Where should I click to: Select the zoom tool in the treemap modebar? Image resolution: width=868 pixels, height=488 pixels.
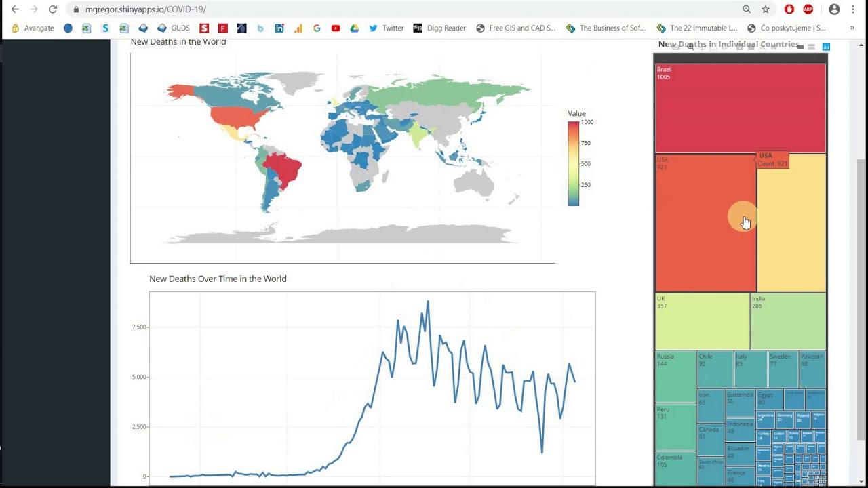690,47
